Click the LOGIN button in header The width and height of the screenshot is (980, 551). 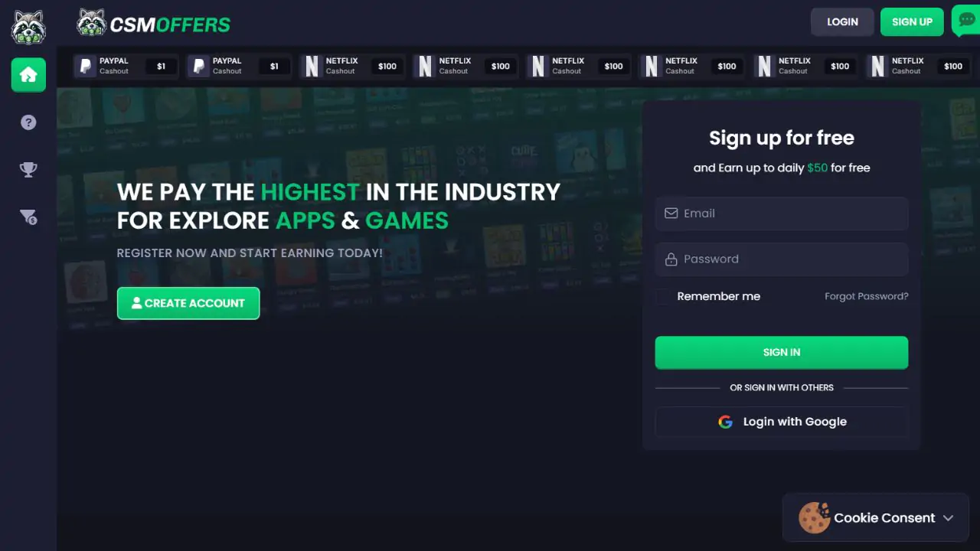(842, 22)
